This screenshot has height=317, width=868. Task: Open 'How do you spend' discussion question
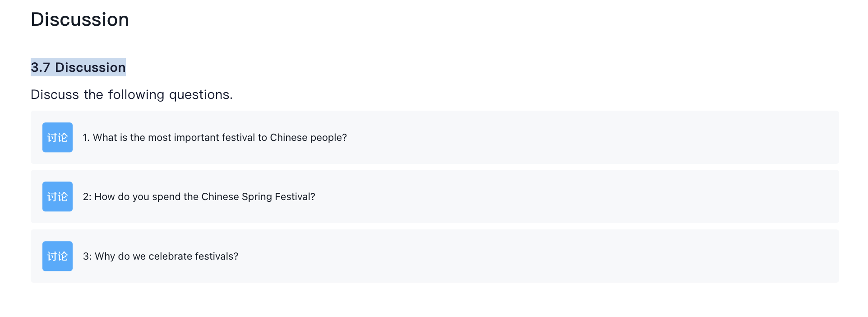point(199,196)
